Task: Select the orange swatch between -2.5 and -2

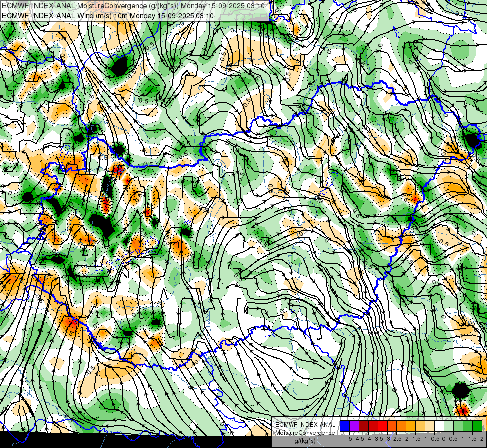Action: [x=401, y=426]
